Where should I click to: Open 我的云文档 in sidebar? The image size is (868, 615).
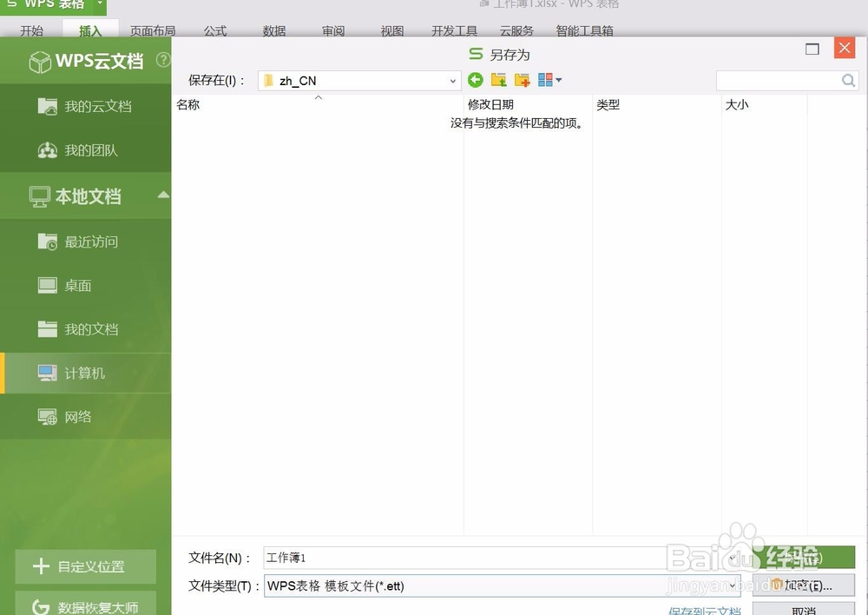pyautogui.click(x=86, y=106)
